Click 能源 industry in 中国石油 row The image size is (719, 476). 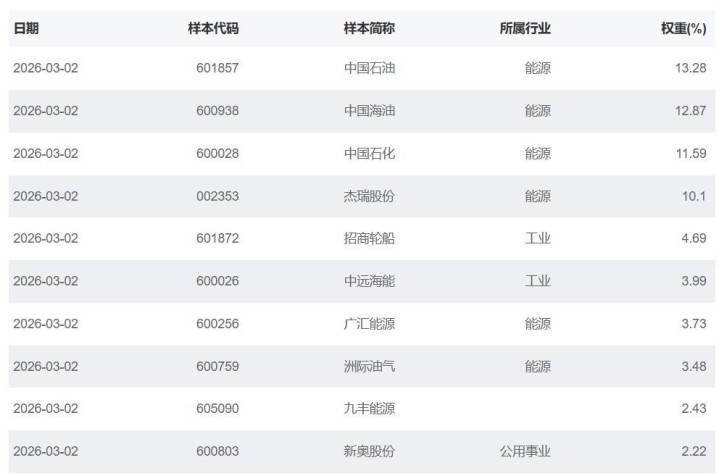point(538,68)
